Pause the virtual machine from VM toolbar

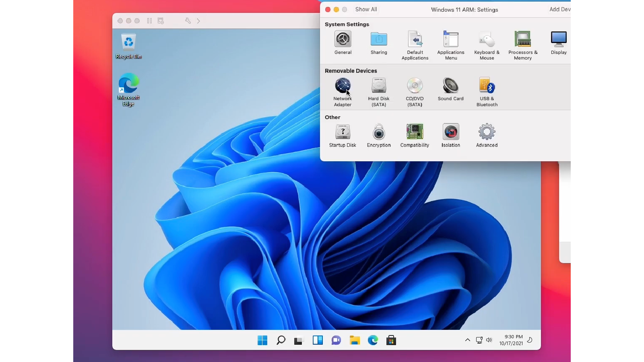tap(149, 21)
